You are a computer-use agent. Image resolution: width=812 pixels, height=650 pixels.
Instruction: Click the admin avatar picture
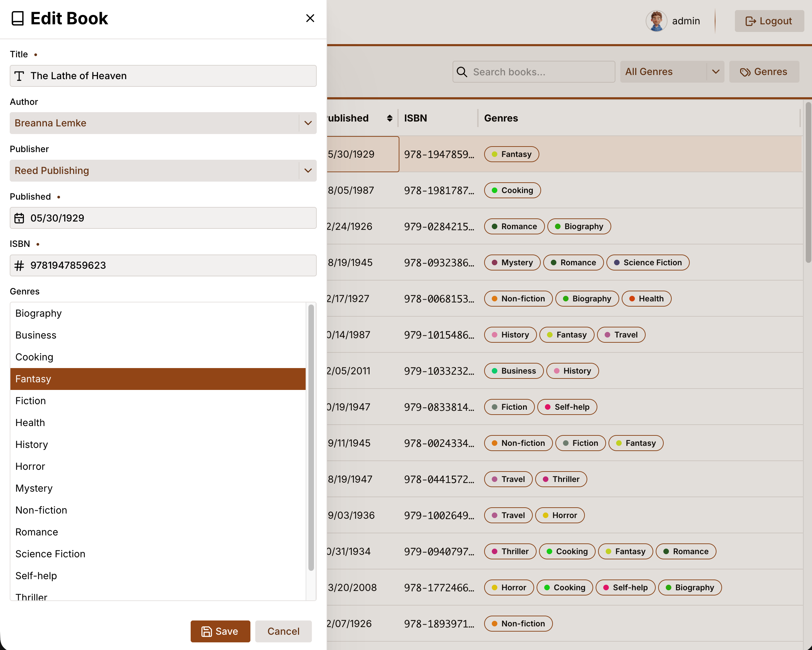656,21
